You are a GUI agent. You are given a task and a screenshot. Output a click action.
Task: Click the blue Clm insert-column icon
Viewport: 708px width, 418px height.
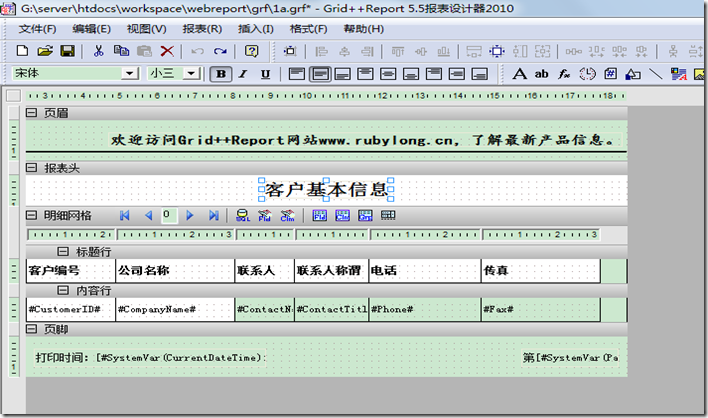[x=343, y=215]
